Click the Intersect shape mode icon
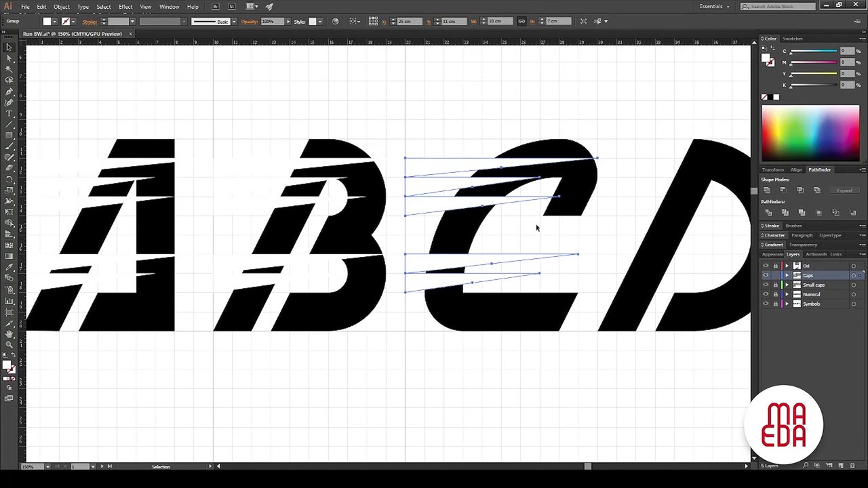This screenshot has height=488, width=868. 800,190
